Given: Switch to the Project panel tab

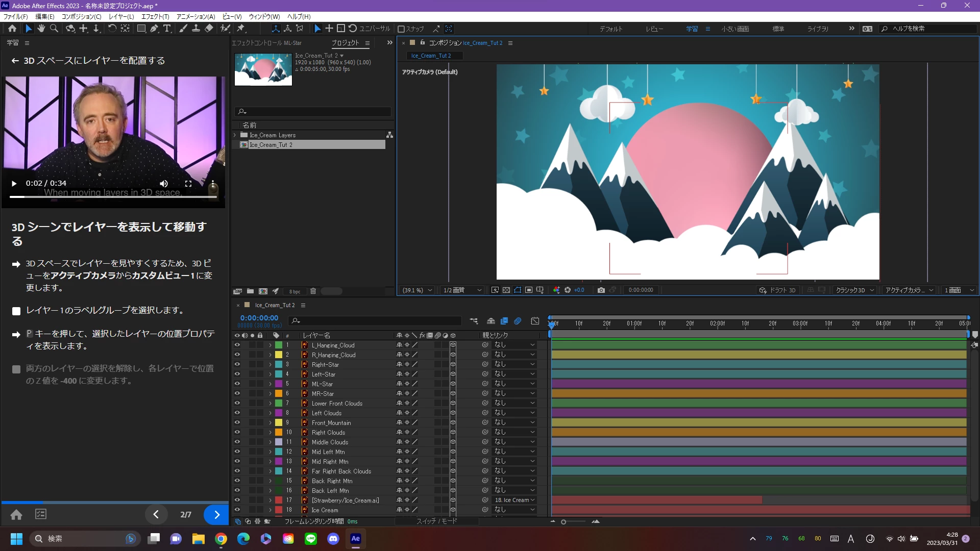Looking at the screenshot, I should (x=345, y=43).
